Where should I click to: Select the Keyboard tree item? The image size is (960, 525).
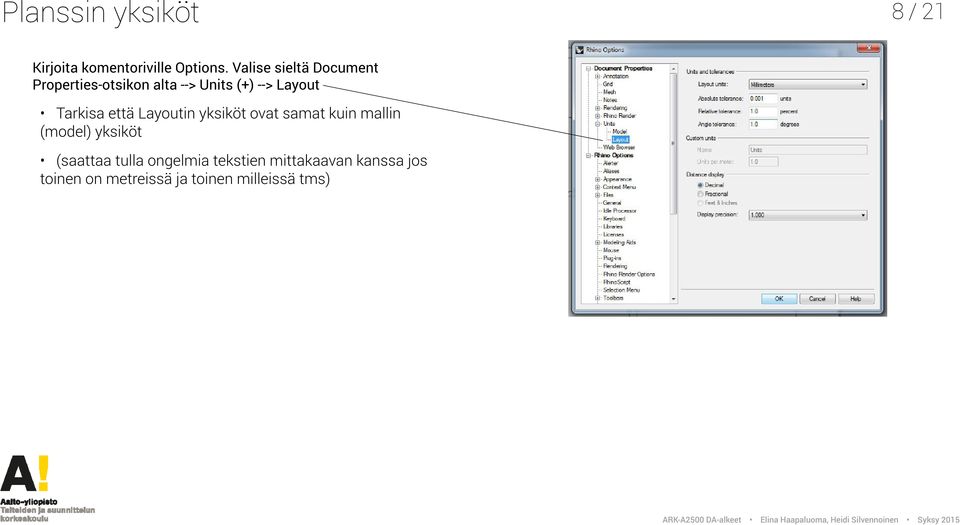(614, 218)
